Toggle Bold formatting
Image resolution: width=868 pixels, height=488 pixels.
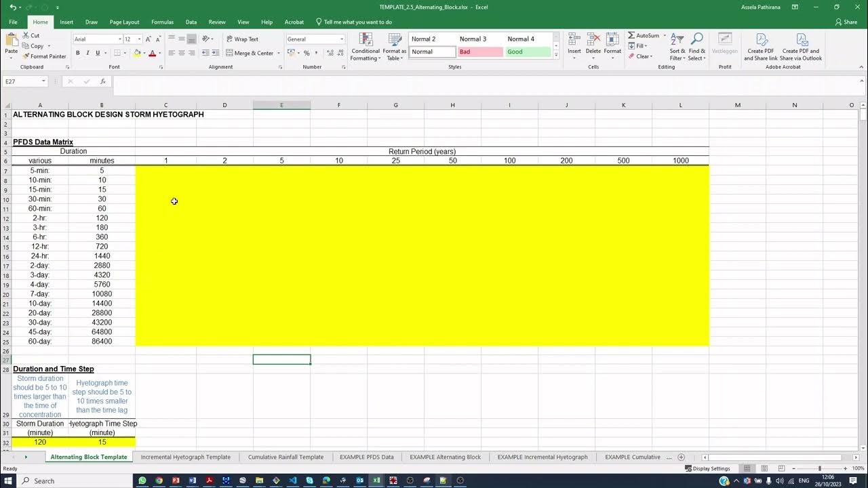pos(77,53)
